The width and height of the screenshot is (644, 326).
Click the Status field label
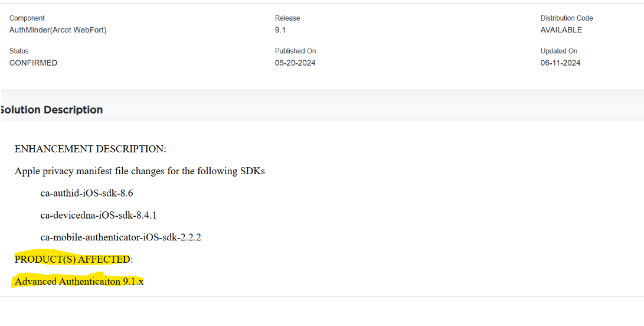[19, 51]
